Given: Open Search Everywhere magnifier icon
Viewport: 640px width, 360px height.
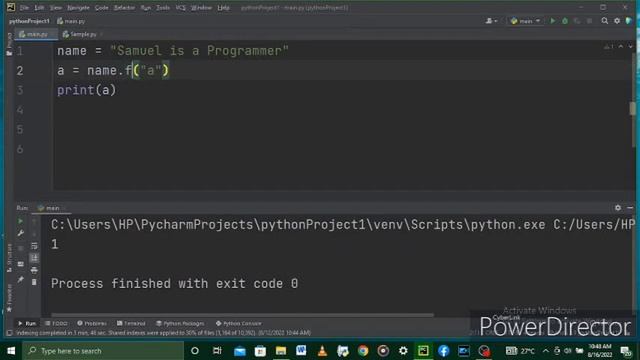Looking at the screenshot, I should [604, 21].
